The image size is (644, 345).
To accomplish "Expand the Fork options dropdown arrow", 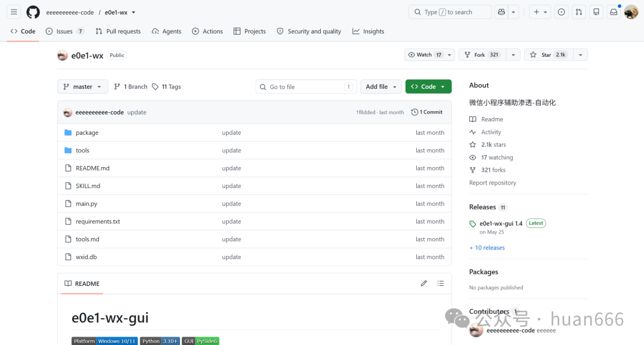I will (x=513, y=55).
